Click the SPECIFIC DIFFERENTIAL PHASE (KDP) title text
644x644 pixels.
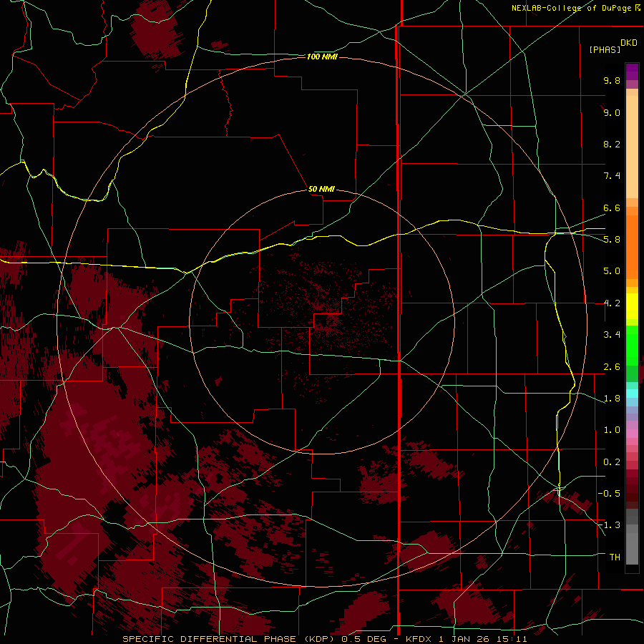click(228, 639)
